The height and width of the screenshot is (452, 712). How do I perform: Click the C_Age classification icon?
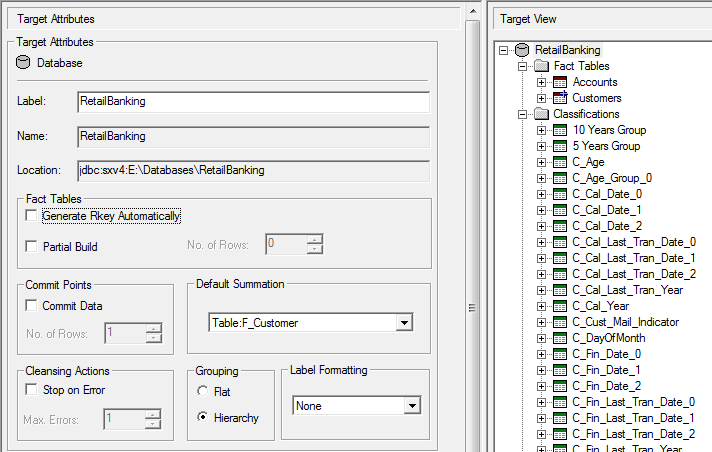pyautogui.click(x=560, y=162)
